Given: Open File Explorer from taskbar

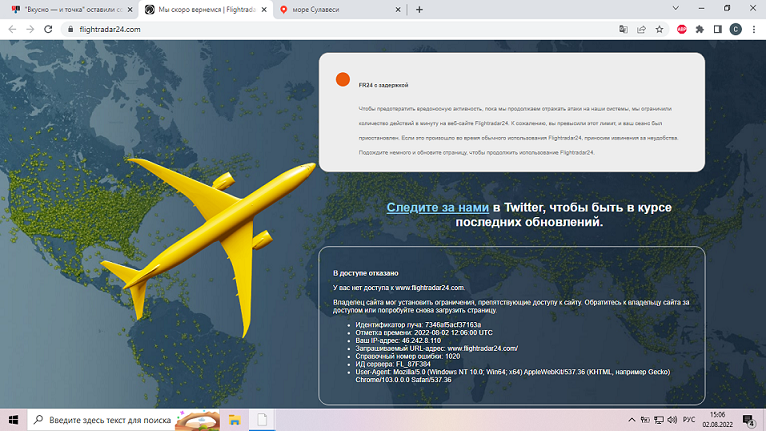Looking at the screenshot, I should pyautogui.click(x=235, y=420).
